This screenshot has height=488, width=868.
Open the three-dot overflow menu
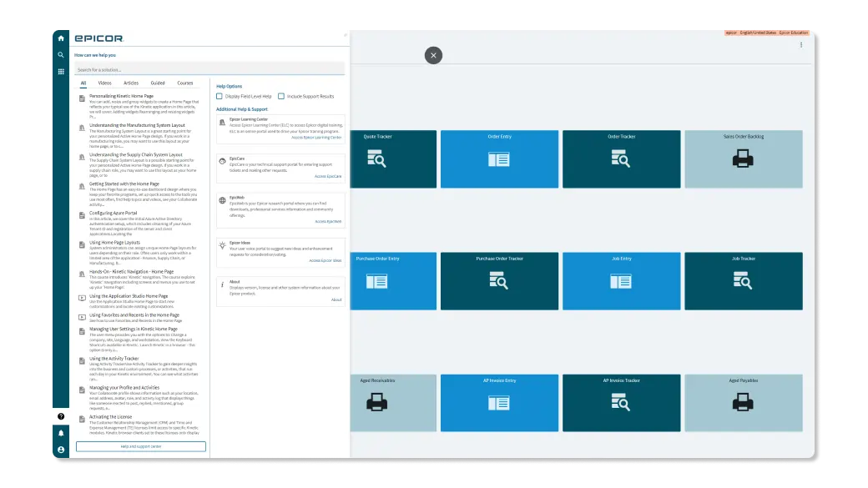801,45
